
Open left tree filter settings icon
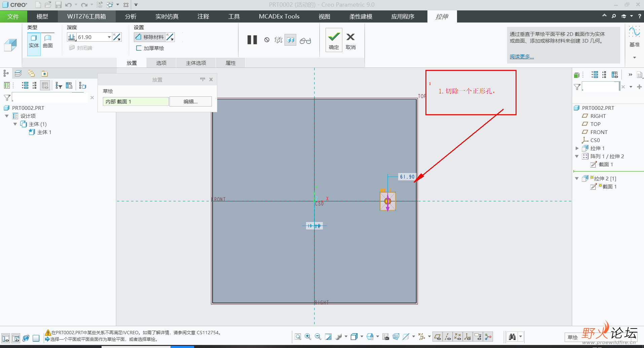(x=59, y=86)
